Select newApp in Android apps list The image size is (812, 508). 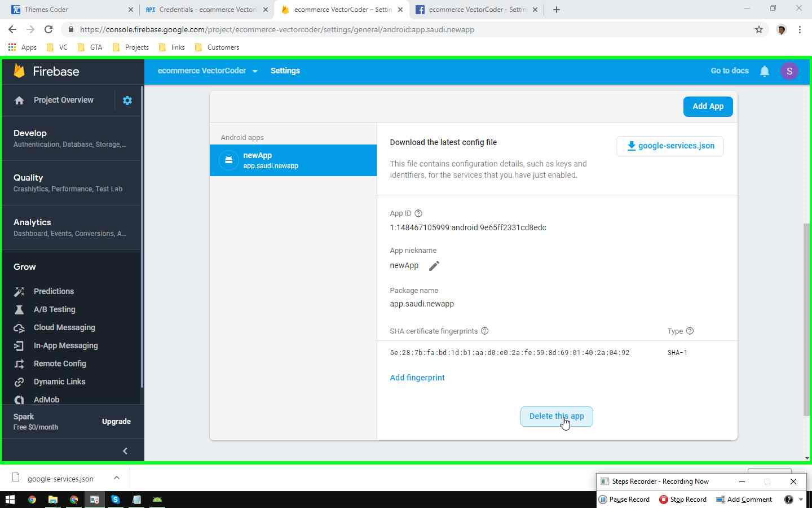[x=293, y=160]
